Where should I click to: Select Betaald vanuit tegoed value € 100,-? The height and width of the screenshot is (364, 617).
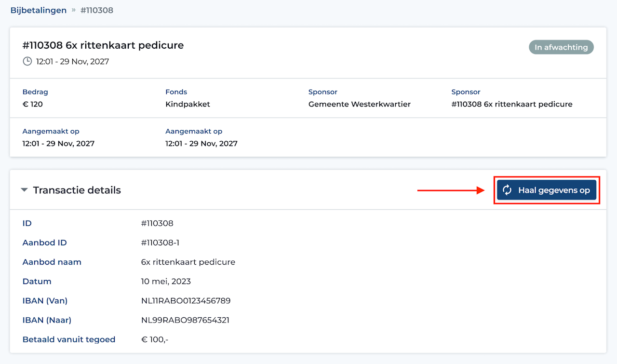[155, 339]
